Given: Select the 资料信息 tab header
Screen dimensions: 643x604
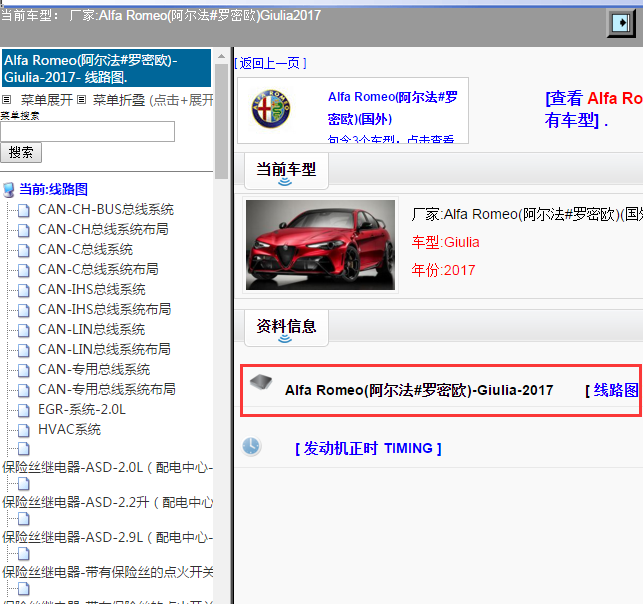Looking at the screenshot, I should [286, 328].
